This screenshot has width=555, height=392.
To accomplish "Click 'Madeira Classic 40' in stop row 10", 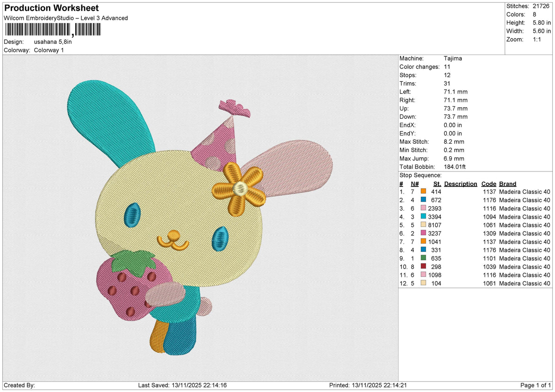I will coord(525,267).
